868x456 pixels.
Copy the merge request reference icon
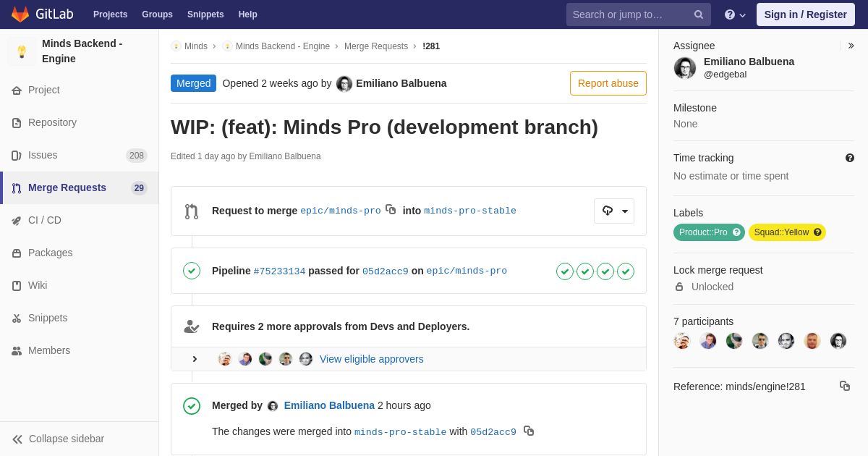(x=844, y=386)
